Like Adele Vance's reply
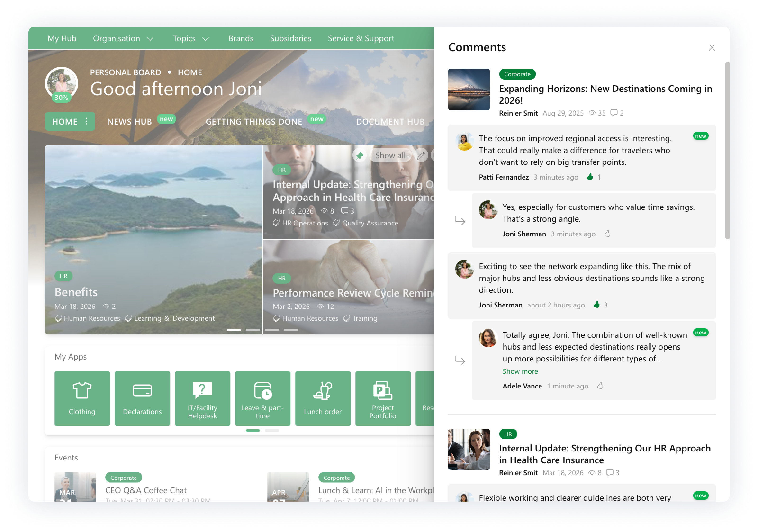 pyautogui.click(x=600, y=385)
